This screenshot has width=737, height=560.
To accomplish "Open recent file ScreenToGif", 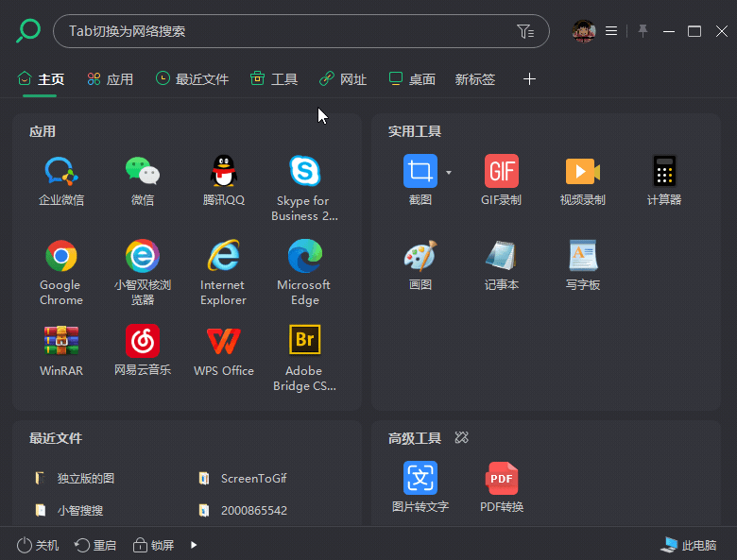I will tap(243, 478).
